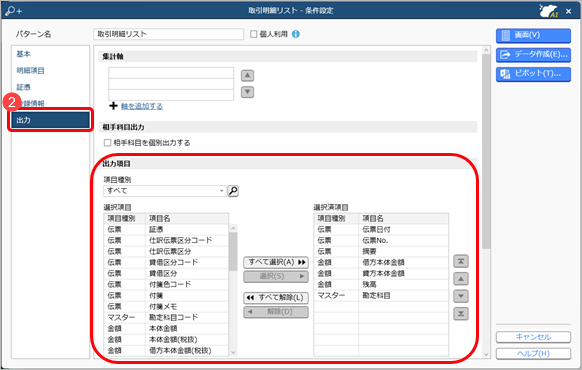Click the 選択(S) button
Screen dimensions: 582x370
[x=276, y=276]
